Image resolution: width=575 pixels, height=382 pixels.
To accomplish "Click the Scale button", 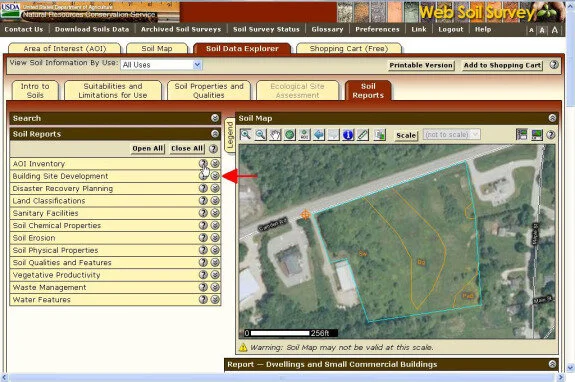I will pyautogui.click(x=406, y=135).
